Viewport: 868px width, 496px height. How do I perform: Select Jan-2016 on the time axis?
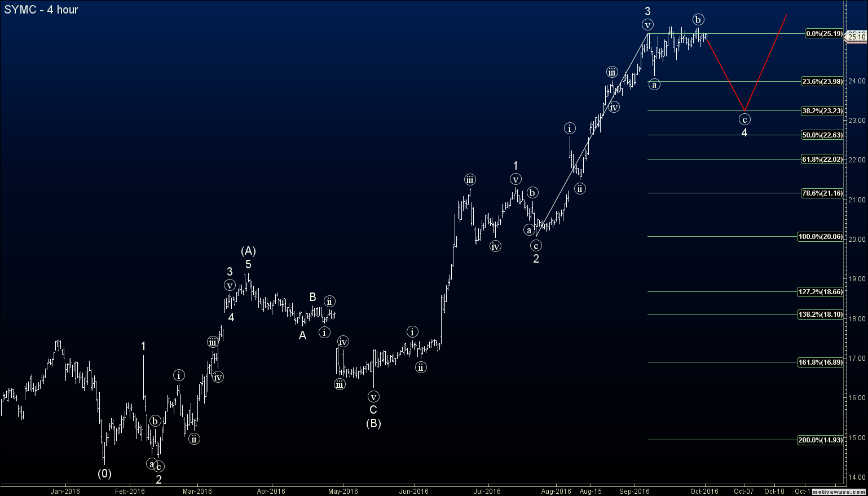click(x=65, y=491)
